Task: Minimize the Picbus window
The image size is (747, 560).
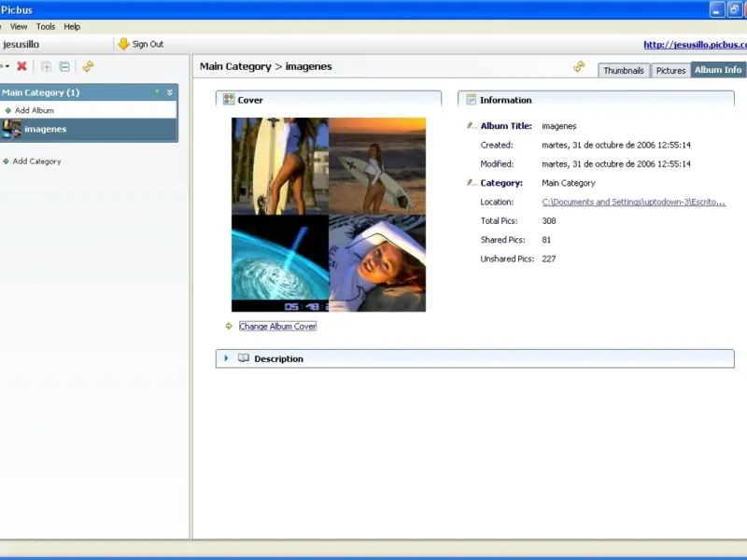Action: [x=716, y=9]
